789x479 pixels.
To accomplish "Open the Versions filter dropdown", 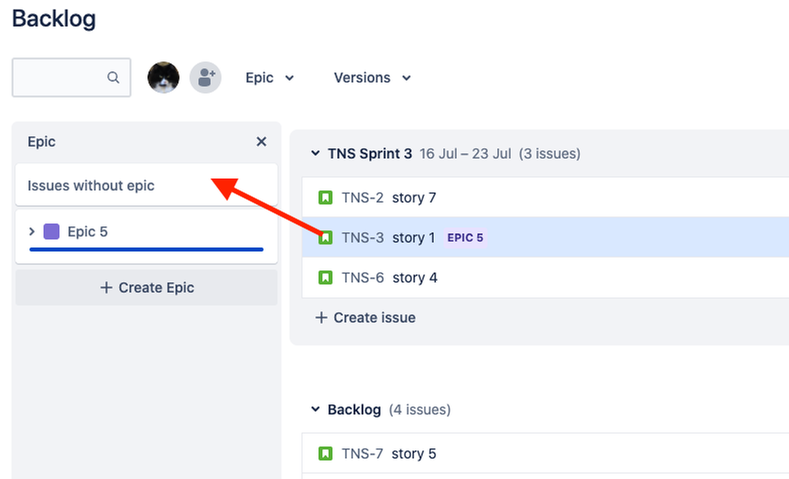I will (372, 78).
